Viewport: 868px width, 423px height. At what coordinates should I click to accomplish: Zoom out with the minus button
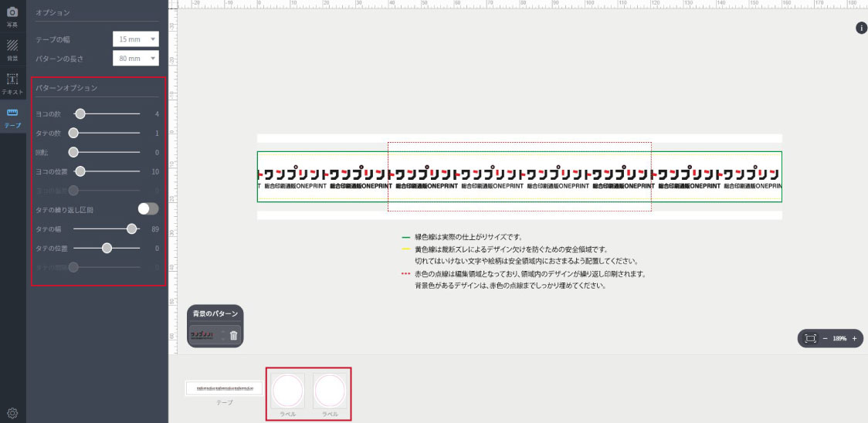[824, 338]
